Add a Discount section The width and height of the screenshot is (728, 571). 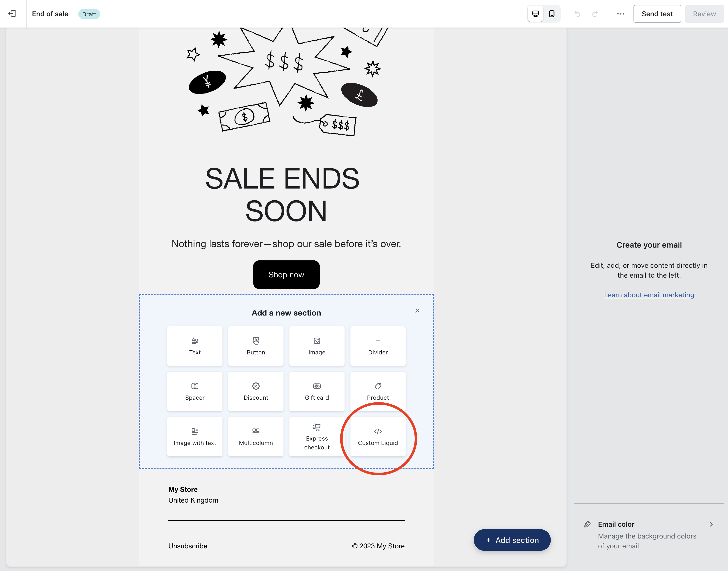[x=256, y=391]
